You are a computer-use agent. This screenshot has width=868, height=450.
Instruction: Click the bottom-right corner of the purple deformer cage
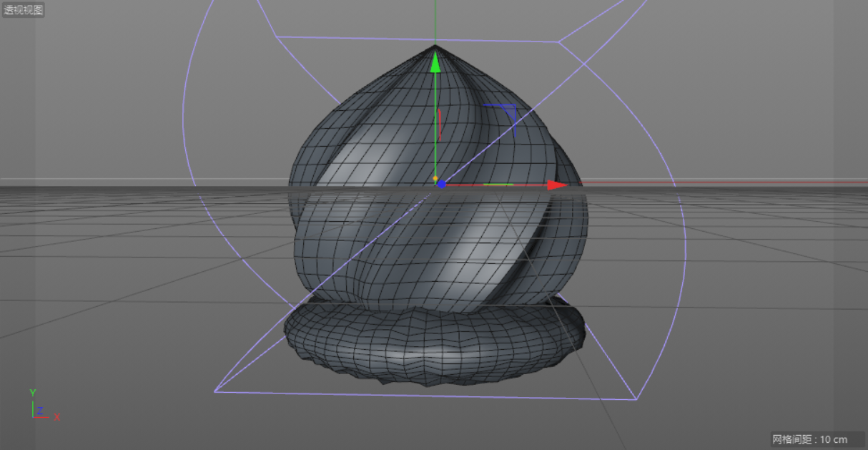point(636,399)
